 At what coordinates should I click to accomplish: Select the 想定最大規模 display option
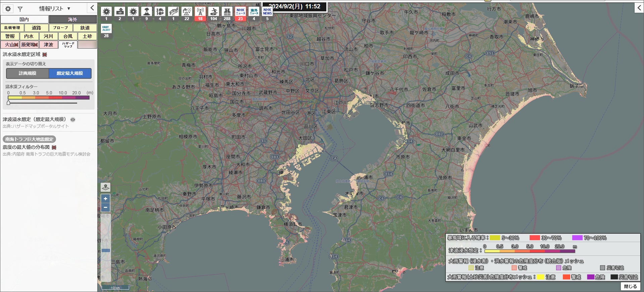click(x=70, y=73)
